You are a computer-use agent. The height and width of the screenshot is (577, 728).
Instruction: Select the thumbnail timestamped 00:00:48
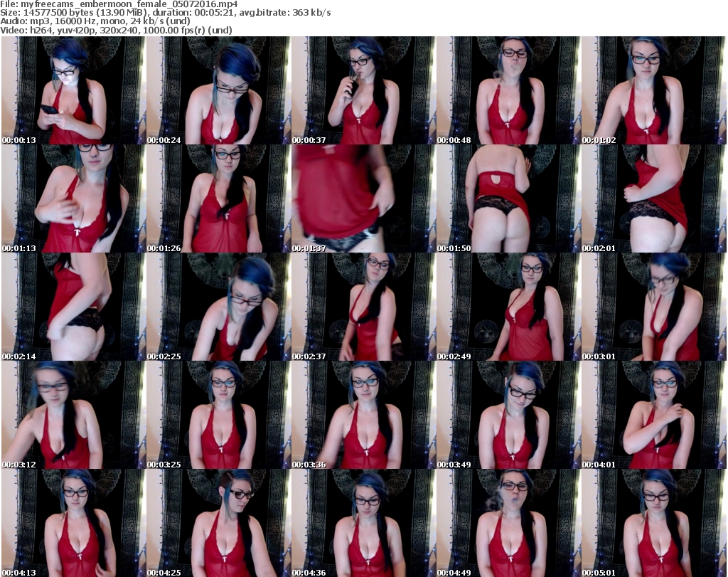pos(508,90)
